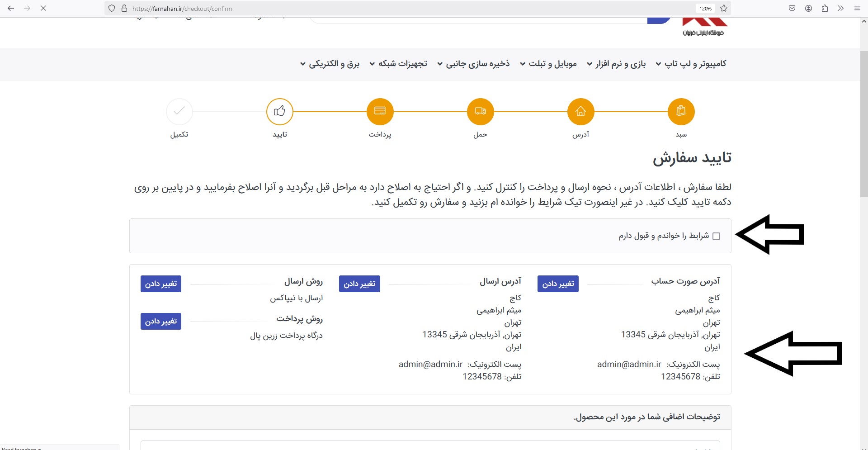This screenshot has height=450, width=868.
Task: Click the complete (تکمیل) checkmark step icon
Action: 179,111
